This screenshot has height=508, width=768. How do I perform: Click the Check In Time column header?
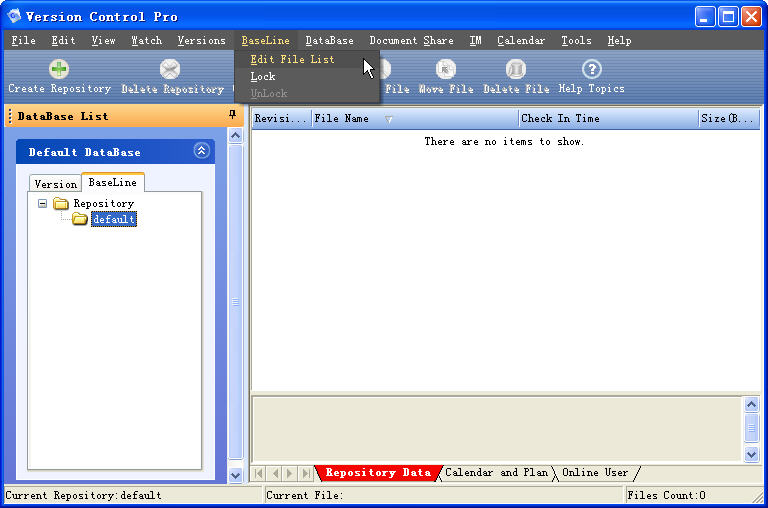click(608, 119)
